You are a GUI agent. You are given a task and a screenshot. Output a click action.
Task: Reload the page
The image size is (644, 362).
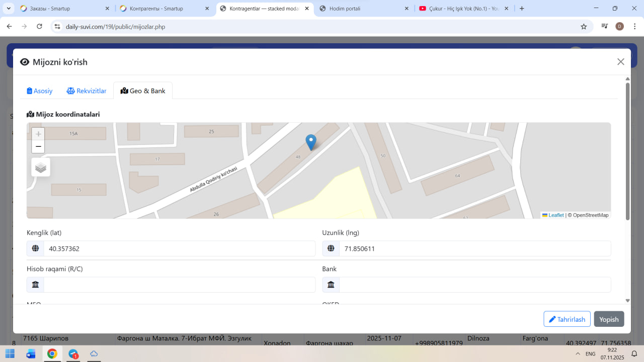39,27
